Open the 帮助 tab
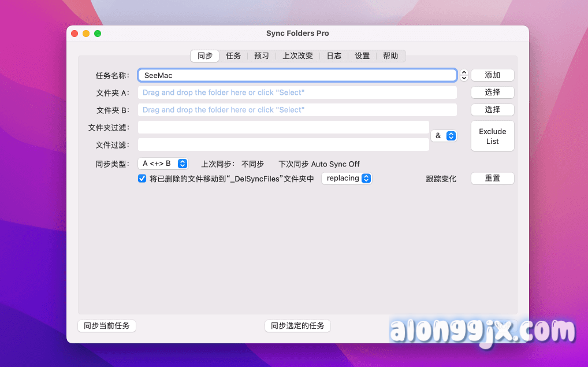588x367 pixels. click(390, 56)
